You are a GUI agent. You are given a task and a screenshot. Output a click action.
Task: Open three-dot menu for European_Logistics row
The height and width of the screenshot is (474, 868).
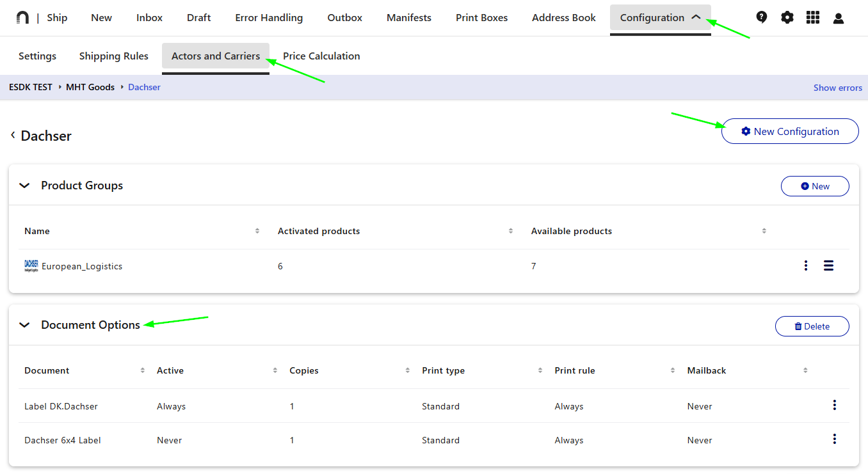tap(806, 265)
